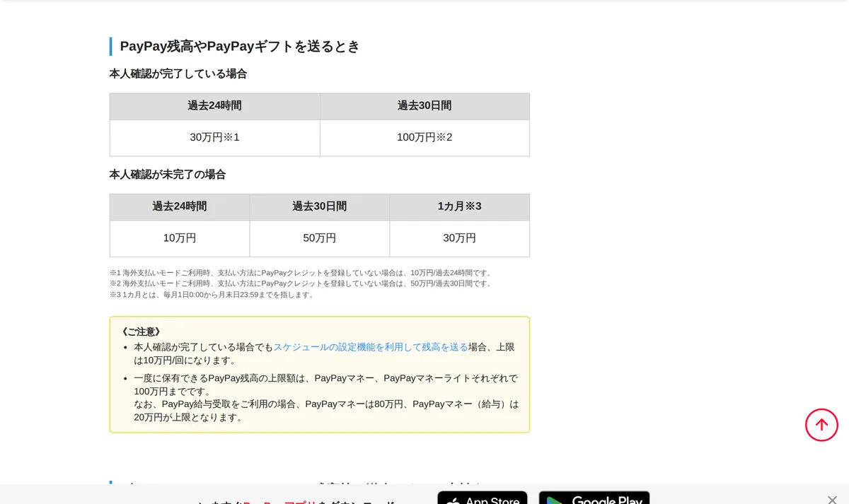Viewport: 849px width, 504px height.
Task: Click the notice bullet about PayPay残高の上限額
Action: tap(325, 385)
